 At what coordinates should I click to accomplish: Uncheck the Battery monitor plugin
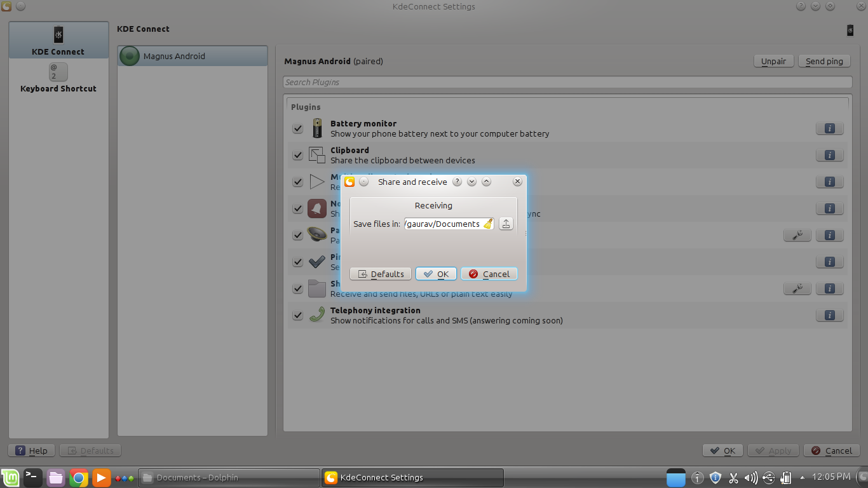click(297, 128)
